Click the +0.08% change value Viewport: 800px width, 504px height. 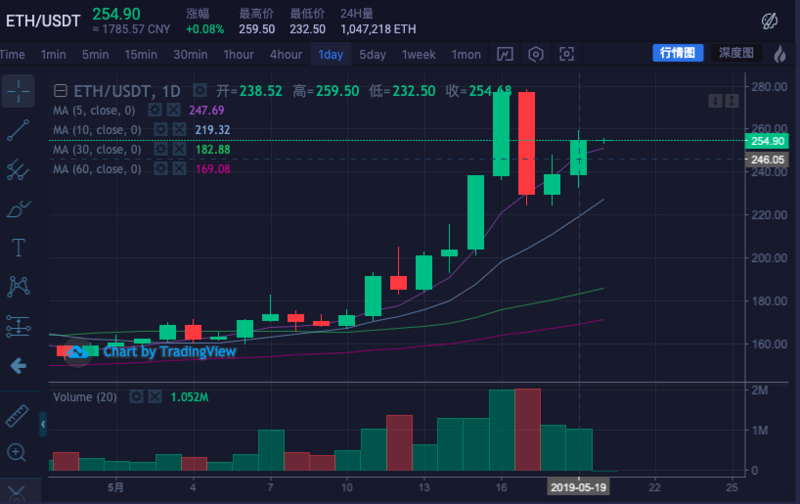[x=205, y=29]
